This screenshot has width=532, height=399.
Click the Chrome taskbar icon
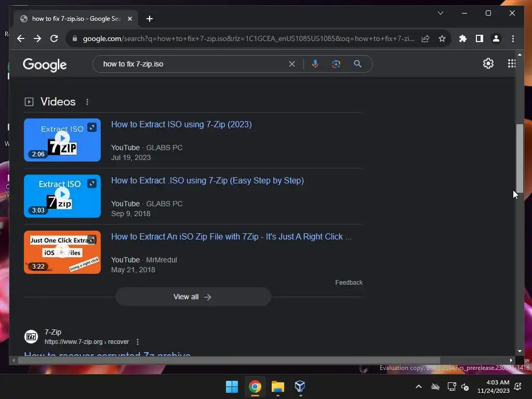255,387
